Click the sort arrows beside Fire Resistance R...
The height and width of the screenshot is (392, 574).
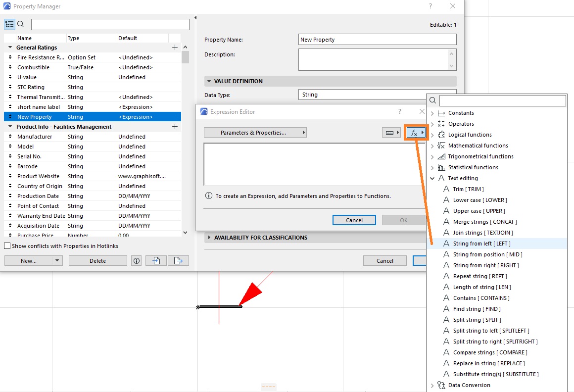pyautogui.click(x=11, y=57)
